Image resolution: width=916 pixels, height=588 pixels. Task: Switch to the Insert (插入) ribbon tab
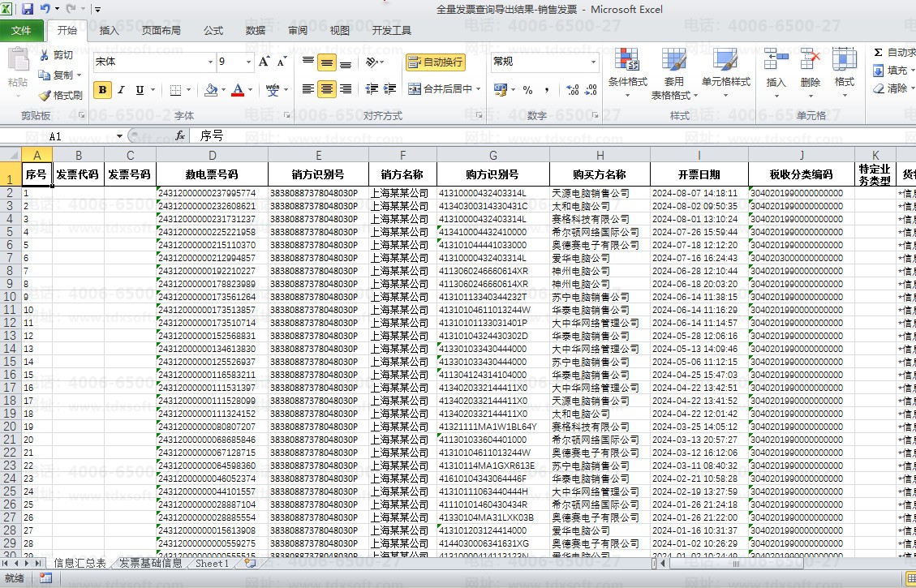[x=110, y=30]
